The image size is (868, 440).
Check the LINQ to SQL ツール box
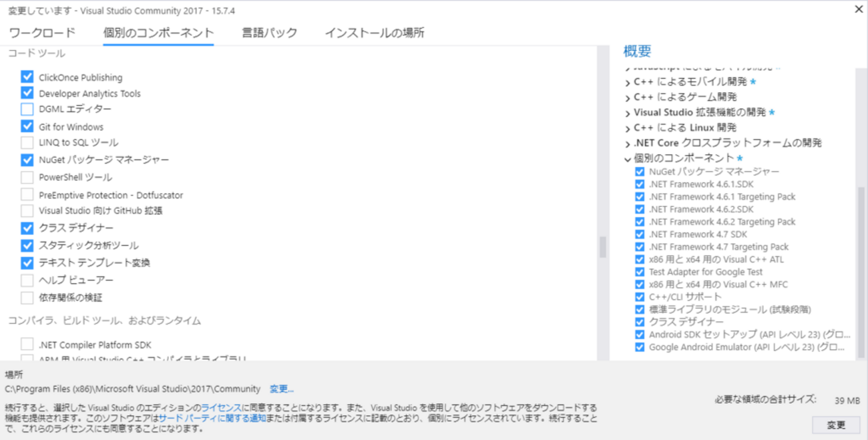[27, 142]
